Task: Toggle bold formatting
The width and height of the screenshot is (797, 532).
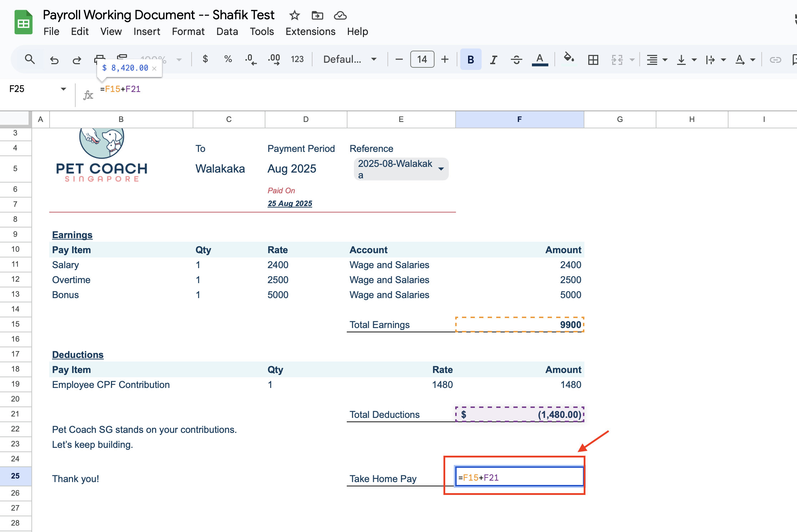Action: (x=471, y=59)
